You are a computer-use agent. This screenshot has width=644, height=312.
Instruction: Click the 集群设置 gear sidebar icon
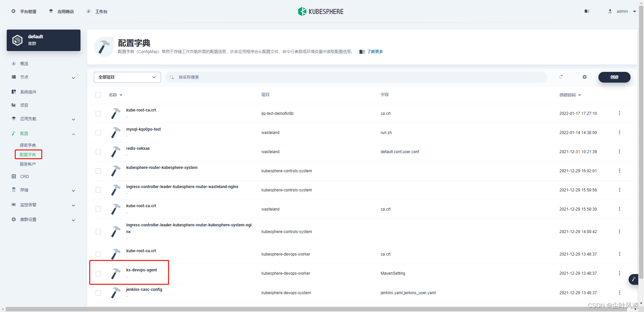coord(14,219)
